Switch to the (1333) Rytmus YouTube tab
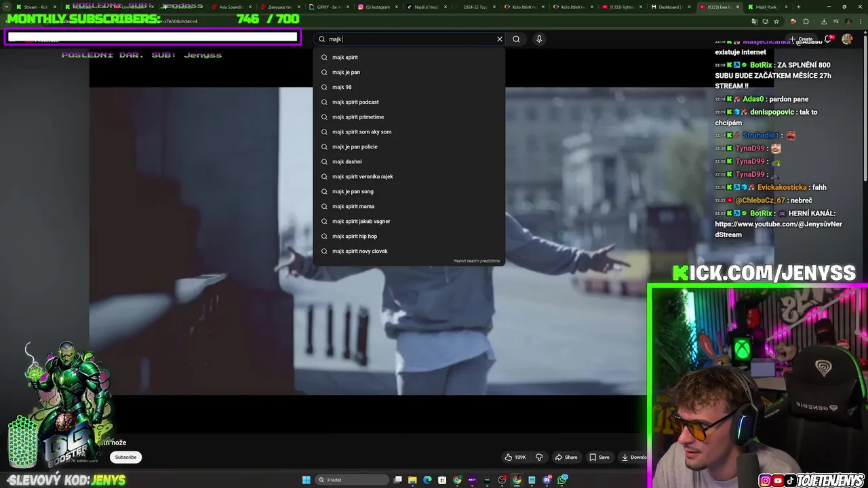This screenshot has width=868, height=488. point(620,7)
